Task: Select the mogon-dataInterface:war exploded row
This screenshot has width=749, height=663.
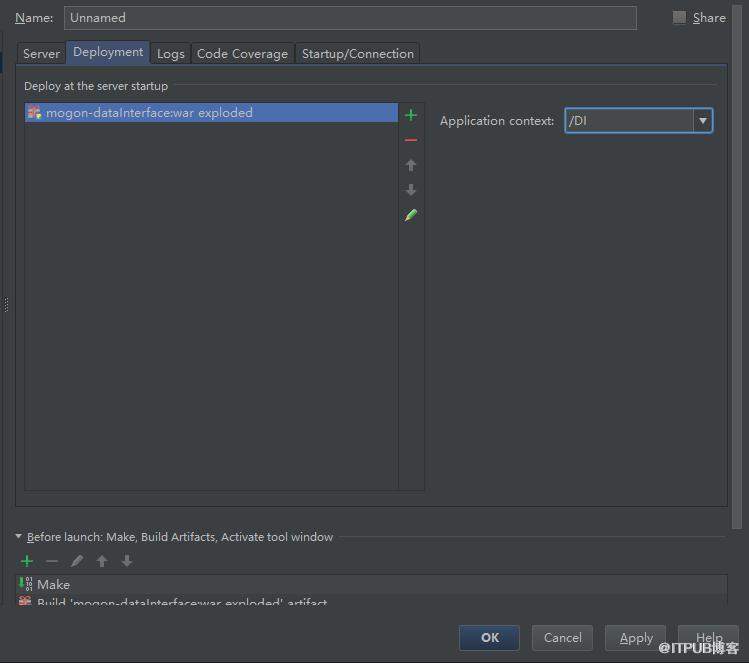Action: pos(211,112)
